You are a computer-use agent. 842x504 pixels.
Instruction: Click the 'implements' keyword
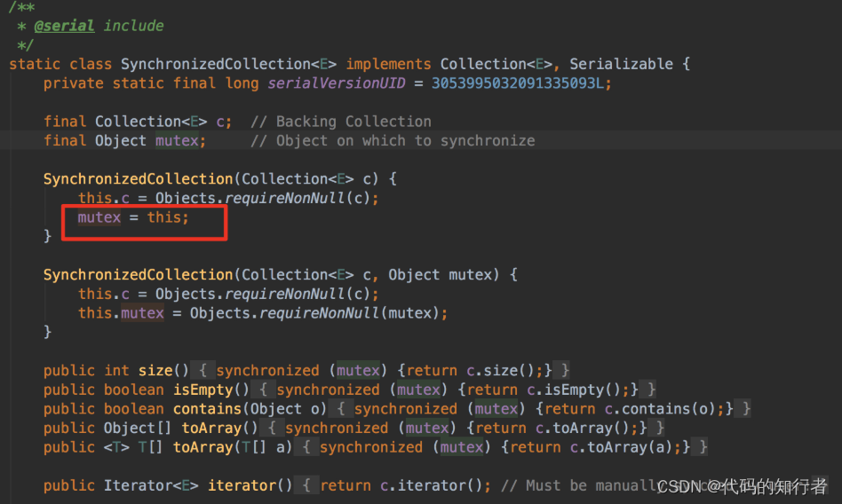click(388, 64)
